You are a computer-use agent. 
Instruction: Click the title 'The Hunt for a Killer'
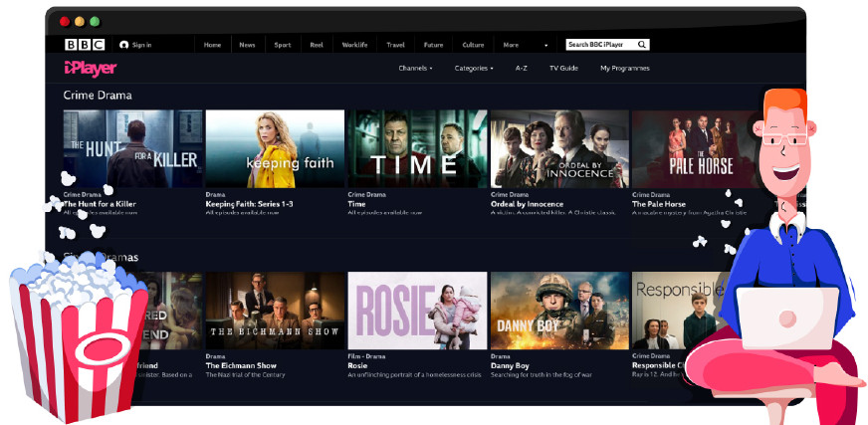pos(100,204)
